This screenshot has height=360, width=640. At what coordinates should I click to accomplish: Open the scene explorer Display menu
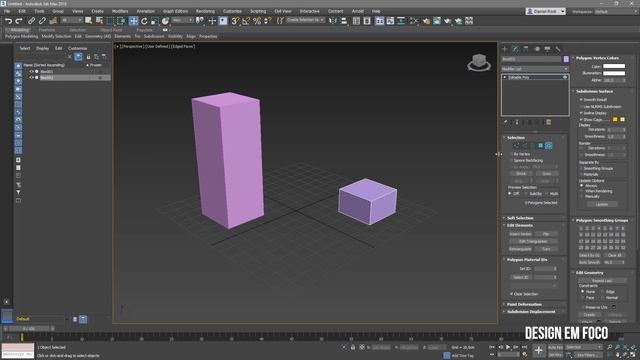click(42, 48)
